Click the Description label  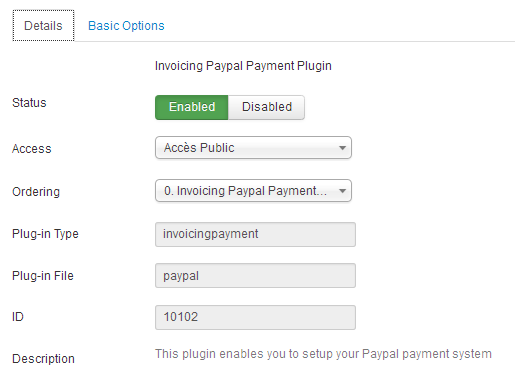(x=43, y=359)
